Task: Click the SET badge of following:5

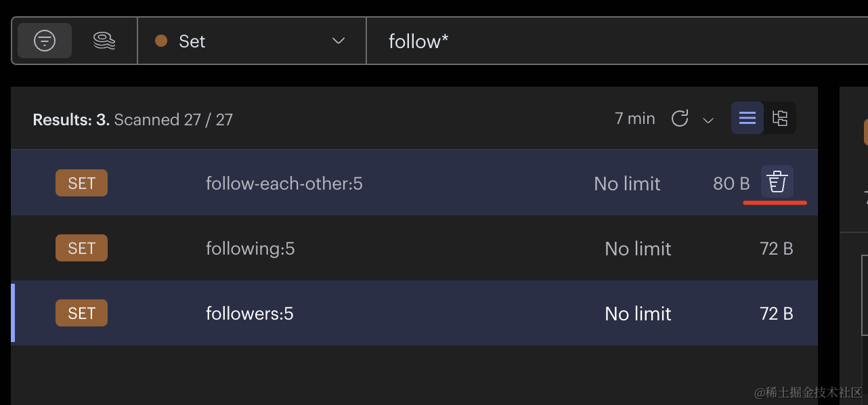Action: point(81,249)
